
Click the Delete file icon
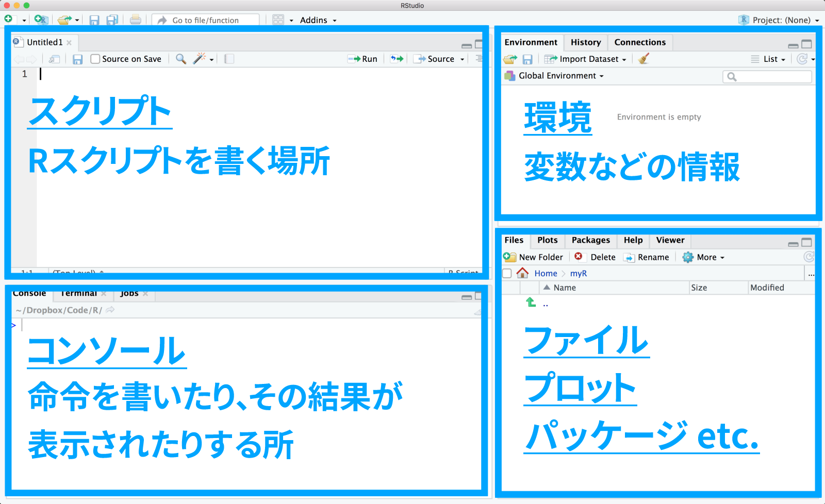click(579, 257)
